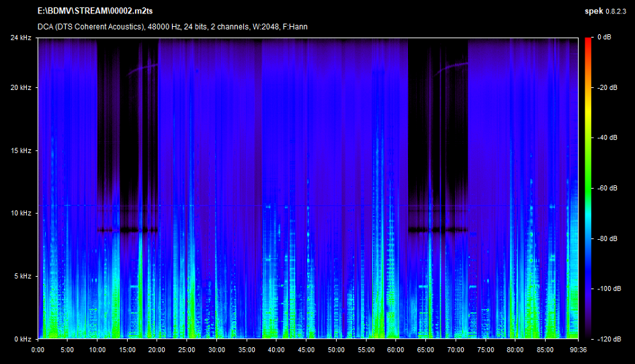Click the dark band near 8.5 kHz at 15:00
Image resolution: width=635 pixels, height=364 pixels.
(x=127, y=230)
